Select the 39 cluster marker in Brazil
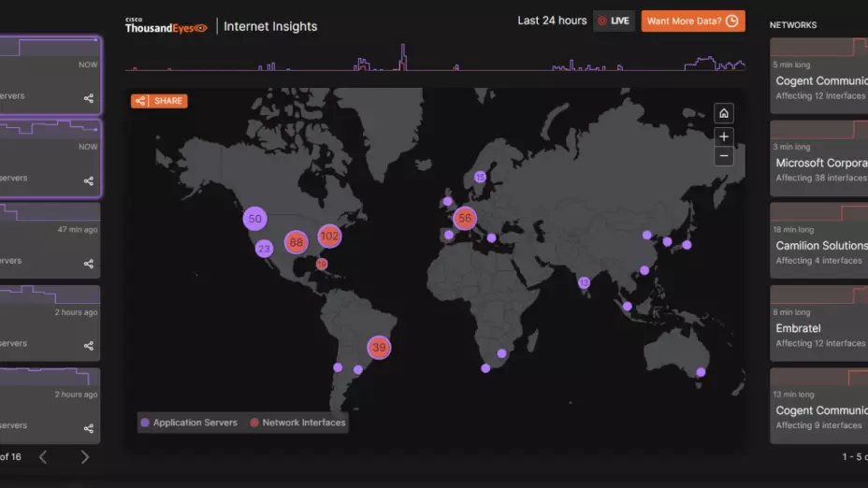Viewport: 868px width, 488px height. pos(379,348)
